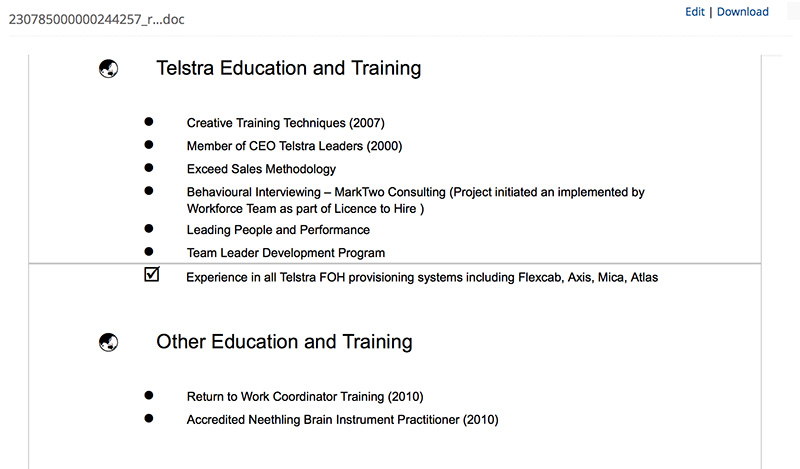Click the globe icon beside Telstra Education heading
This screenshot has height=469, width=800.
click(x=109, y=69)
